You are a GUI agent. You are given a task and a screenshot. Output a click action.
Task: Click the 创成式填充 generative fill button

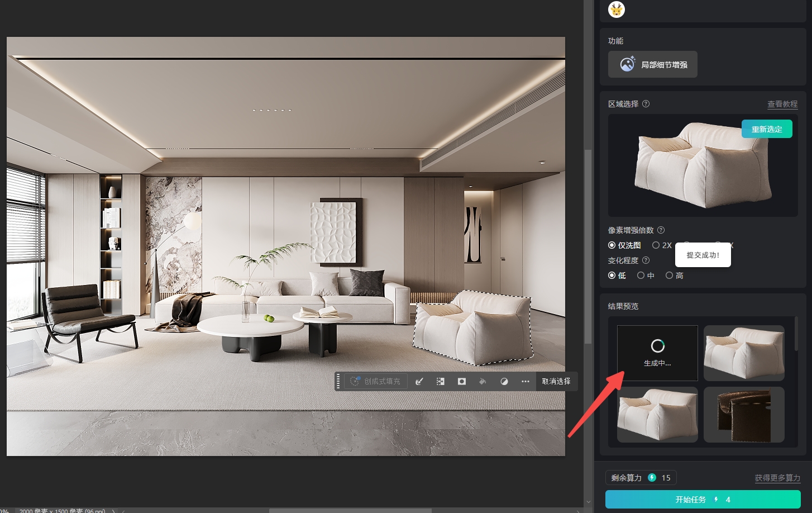tap(375, 381)
